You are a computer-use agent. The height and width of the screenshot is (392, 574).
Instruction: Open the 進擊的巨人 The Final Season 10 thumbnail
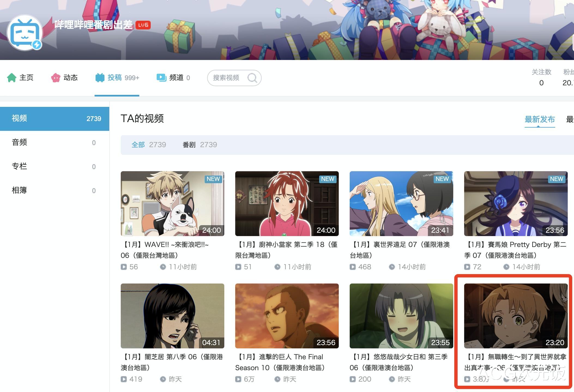click(286, 316)
